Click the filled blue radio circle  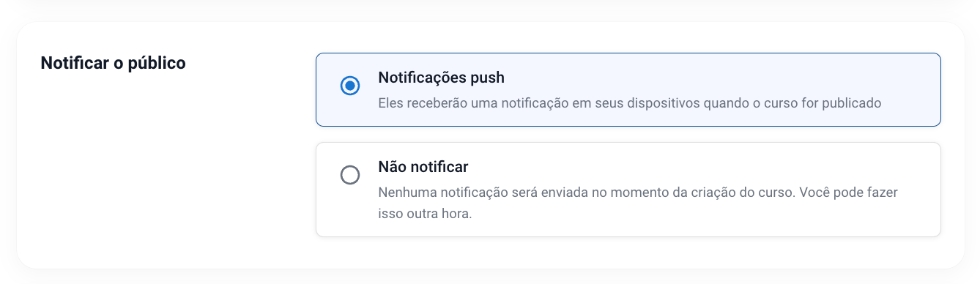click(x=350, y=86)
